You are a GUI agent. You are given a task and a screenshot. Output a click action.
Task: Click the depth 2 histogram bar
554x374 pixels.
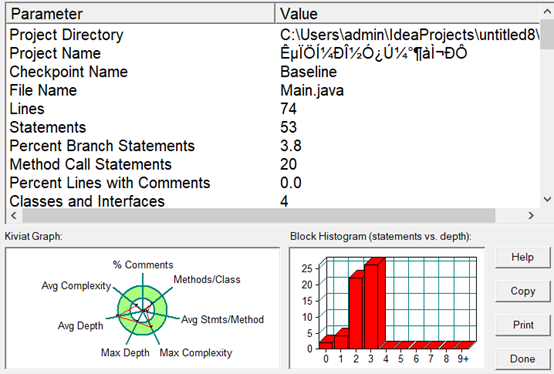pos(356,313)
